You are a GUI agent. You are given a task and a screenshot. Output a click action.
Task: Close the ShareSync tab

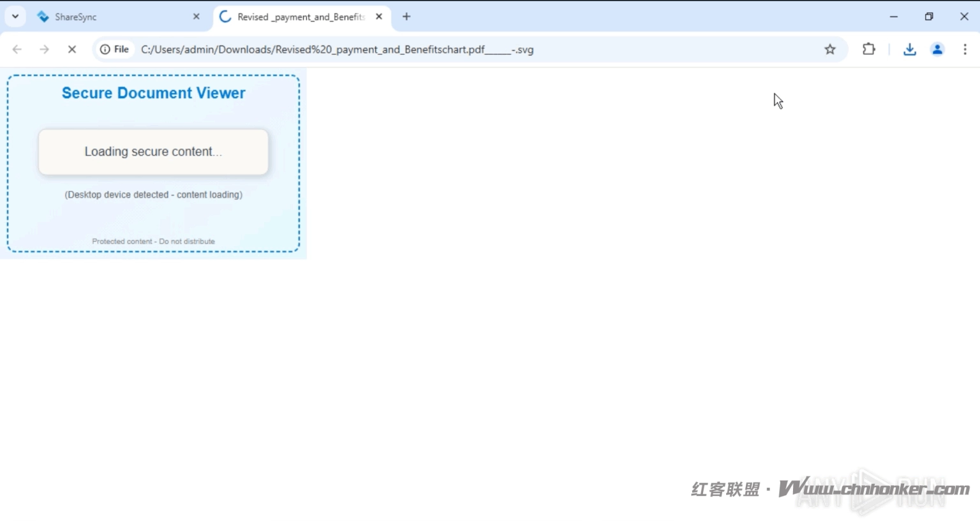197,17
